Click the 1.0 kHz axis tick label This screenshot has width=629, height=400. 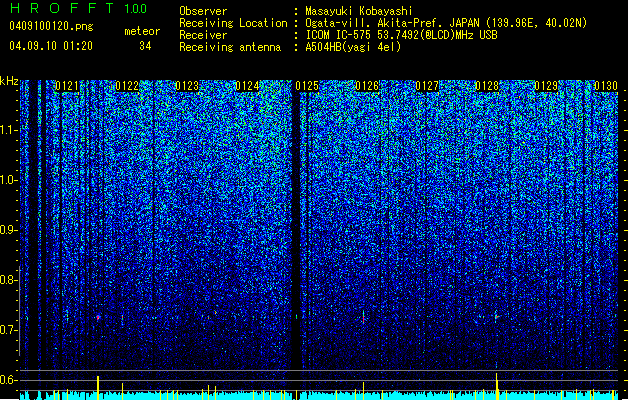9,180
